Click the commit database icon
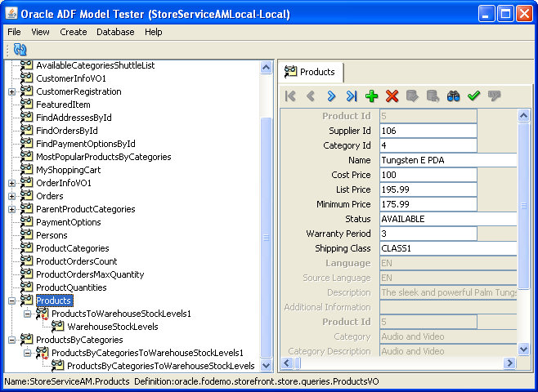Image resolution: width=538 pixels, height=392 pixels. (x=412, y=96)
